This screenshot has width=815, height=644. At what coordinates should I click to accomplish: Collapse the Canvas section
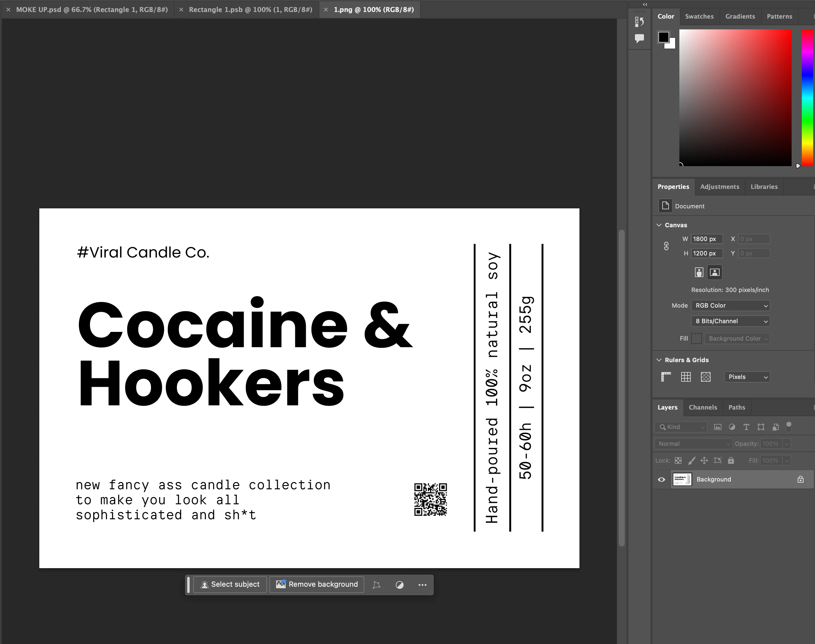coord(659,225)
